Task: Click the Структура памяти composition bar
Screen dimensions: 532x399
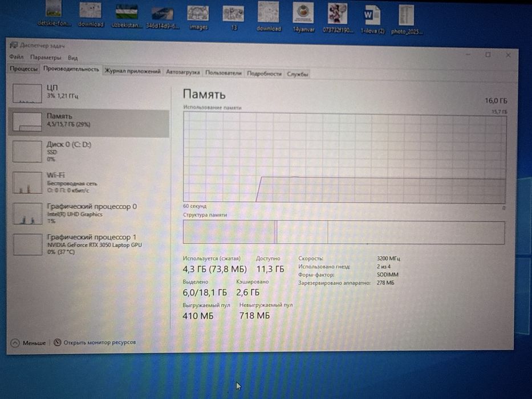Action: tap(344, 232)
